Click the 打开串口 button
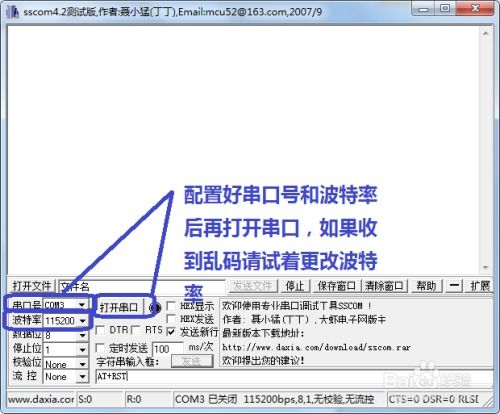The height and width of the screenshot is (414, 500). [119, 307]
